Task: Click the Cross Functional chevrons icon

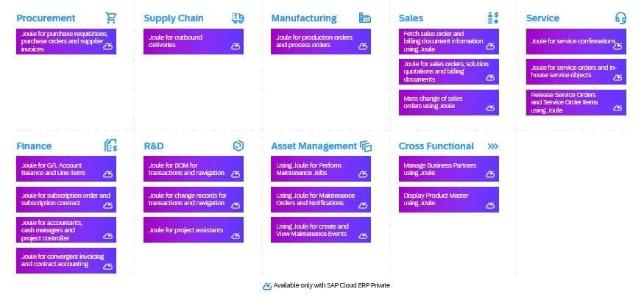Action: pos(493,146)
